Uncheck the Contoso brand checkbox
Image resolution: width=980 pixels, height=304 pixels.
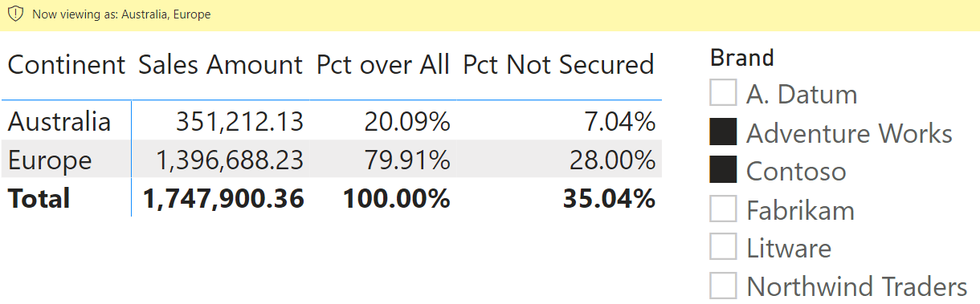click(x=723, y=171)
